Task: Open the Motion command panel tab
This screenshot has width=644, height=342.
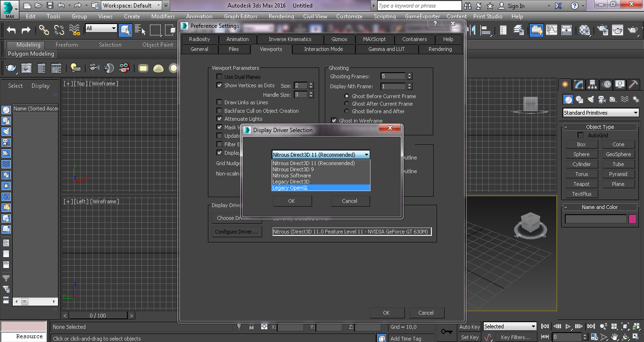Action: 607,84
